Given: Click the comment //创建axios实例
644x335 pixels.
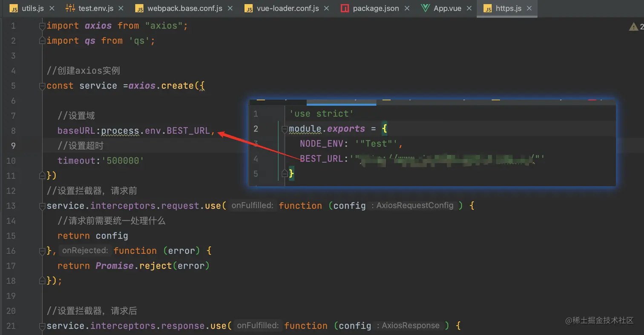Looking at the screenshot, I should pos(83,71).
